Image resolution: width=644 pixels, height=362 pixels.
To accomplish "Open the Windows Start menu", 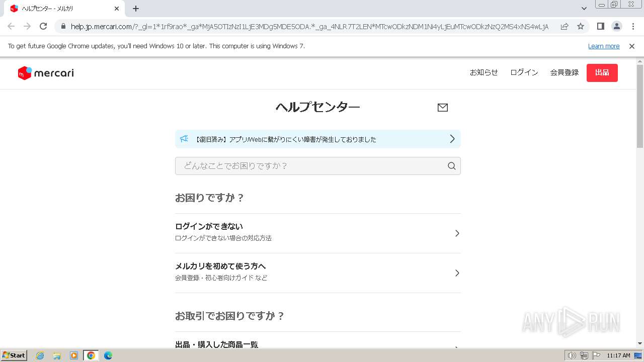I will 14,355.
